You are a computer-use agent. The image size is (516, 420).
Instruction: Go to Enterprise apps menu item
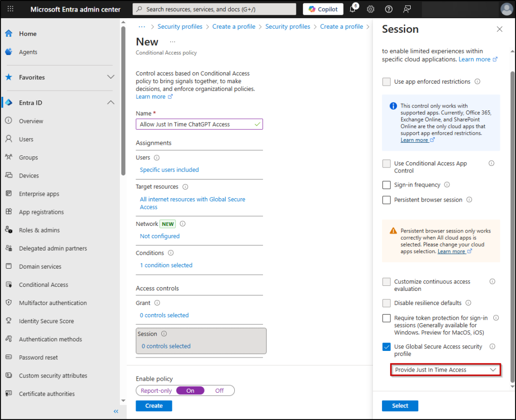39,194
